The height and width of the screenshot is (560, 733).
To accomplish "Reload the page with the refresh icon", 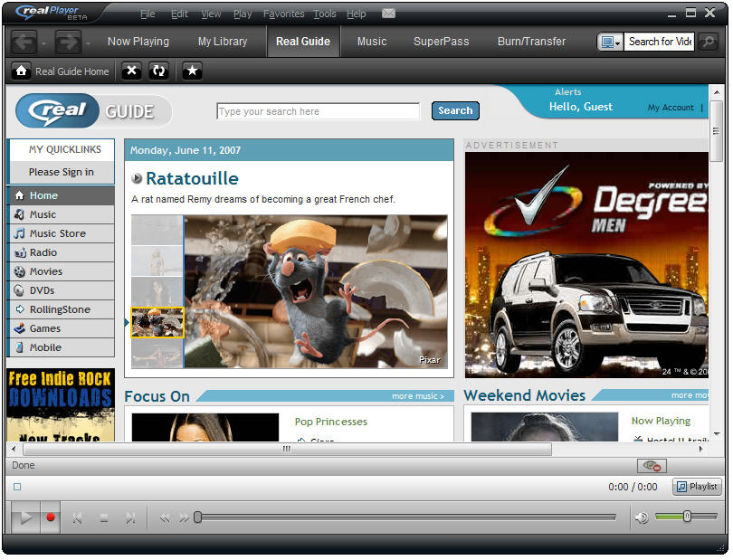I will 159,71.
